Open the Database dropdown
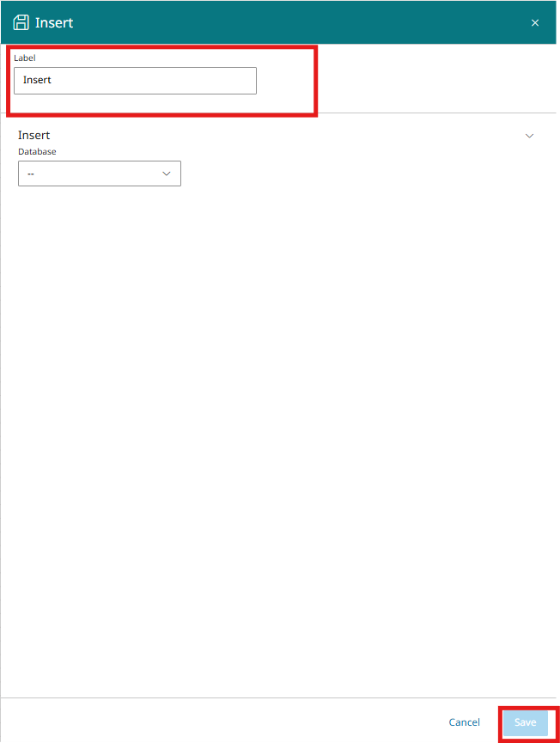 [100, 174]
